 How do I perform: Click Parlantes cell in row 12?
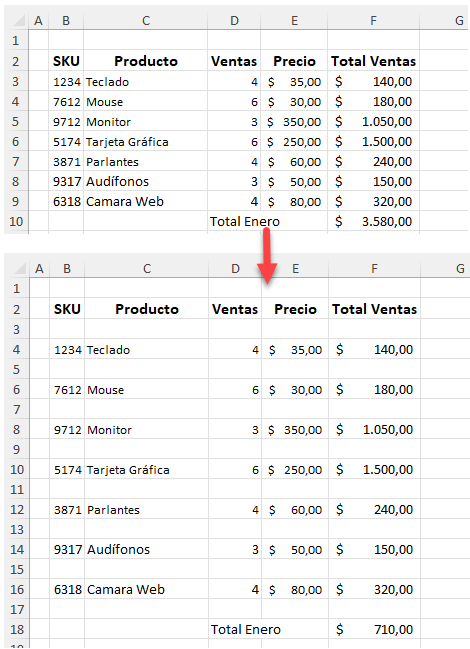[146, 510]
